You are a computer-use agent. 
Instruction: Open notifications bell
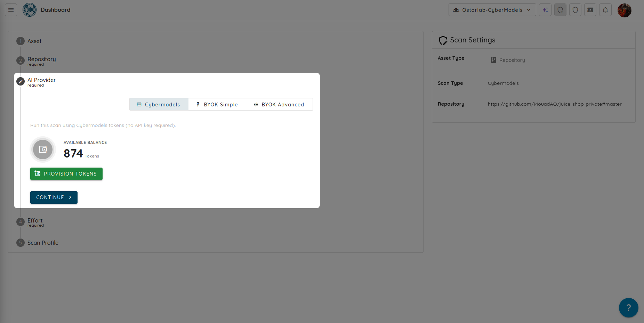coord(605,10)
